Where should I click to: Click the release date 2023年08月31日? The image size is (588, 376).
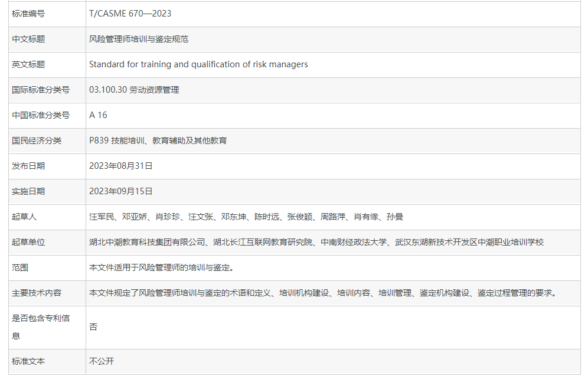pos(121,166)
